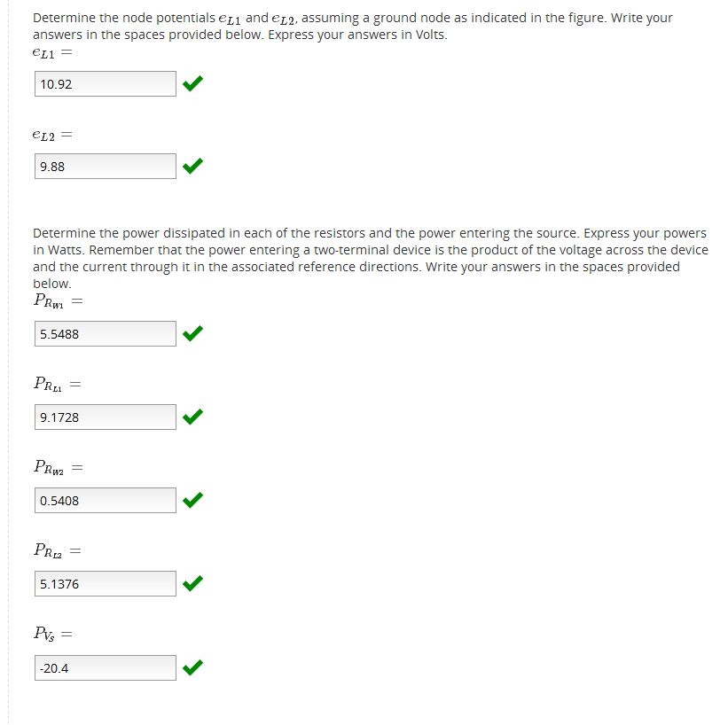The image size is (728, 725).
Task: Click the green checkmark next to 9.88
Action: [192, 166]
